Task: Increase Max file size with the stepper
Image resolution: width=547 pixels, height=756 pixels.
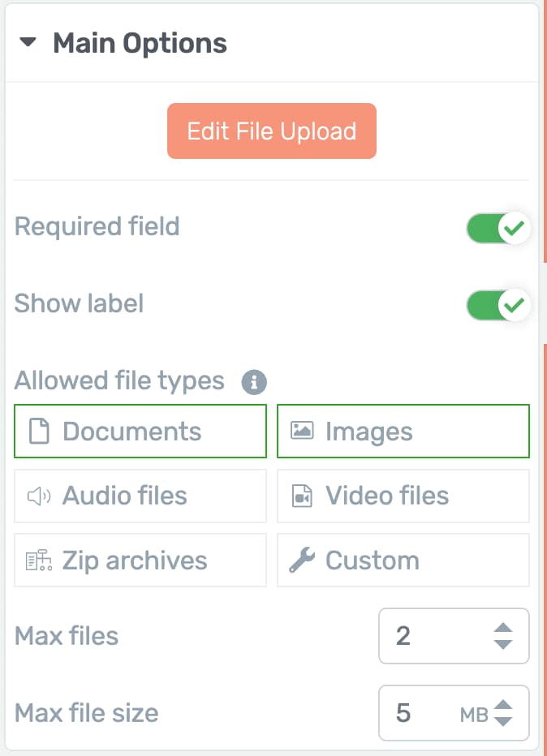Action: (503, 705)
